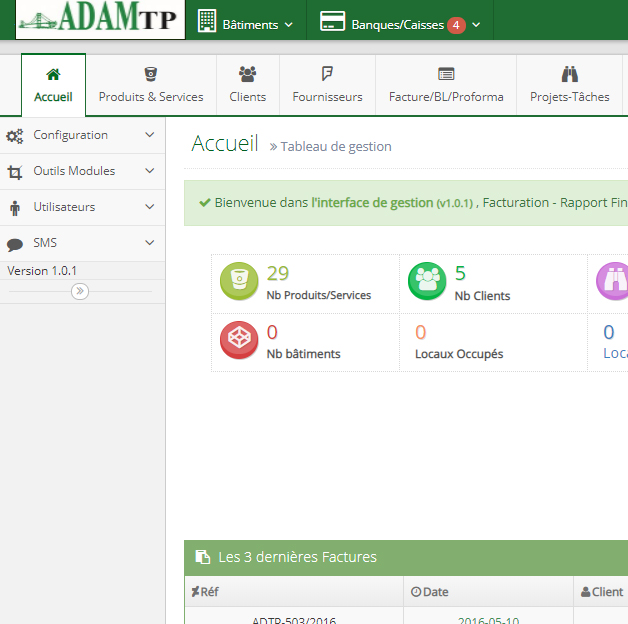Click the purple binoculars stat icon
The image size is (628, 624).
612,283
